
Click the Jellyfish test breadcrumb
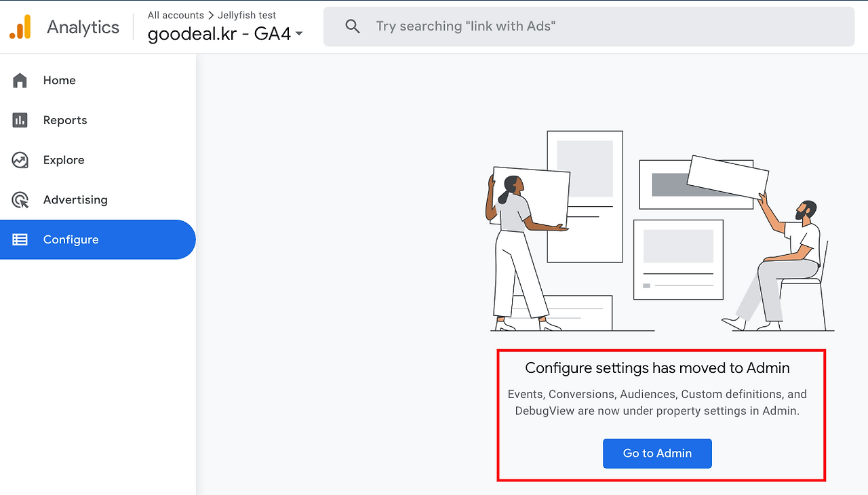click(x=247, y=15)
